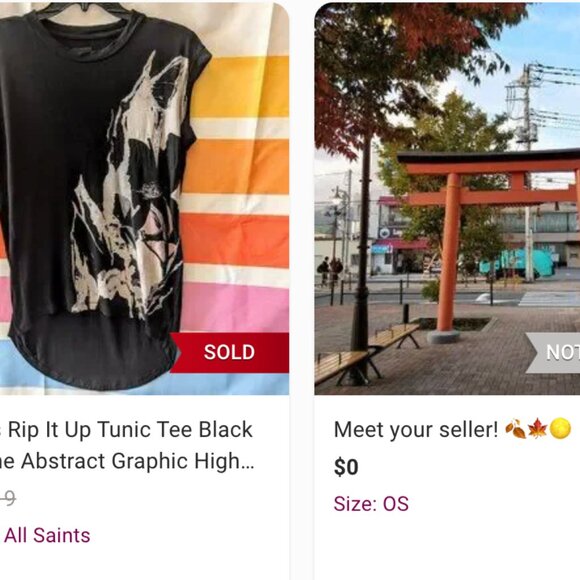Click the ellipsis ending the truncated title

pyautogui.click(x=247, y=462)
